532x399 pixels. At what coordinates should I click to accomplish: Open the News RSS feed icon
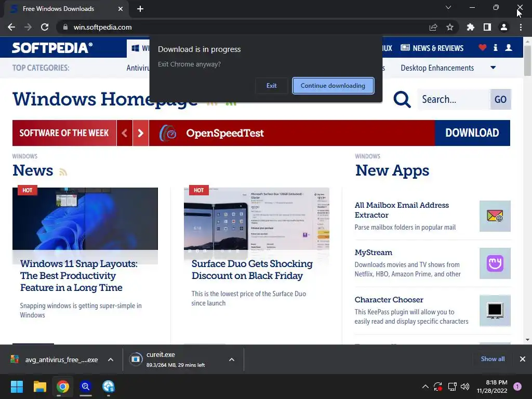(x=63, y=172)
